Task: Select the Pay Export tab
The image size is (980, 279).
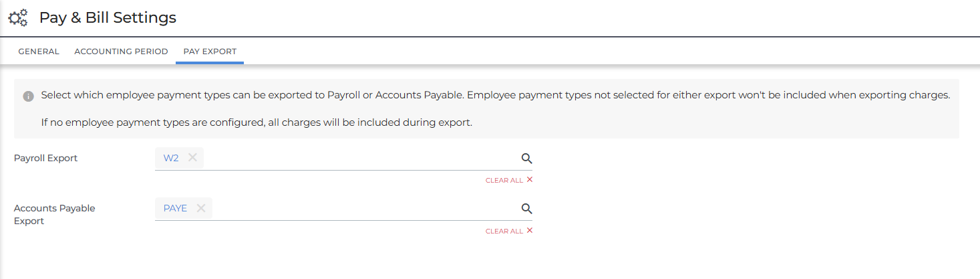Action: (210, 52)
